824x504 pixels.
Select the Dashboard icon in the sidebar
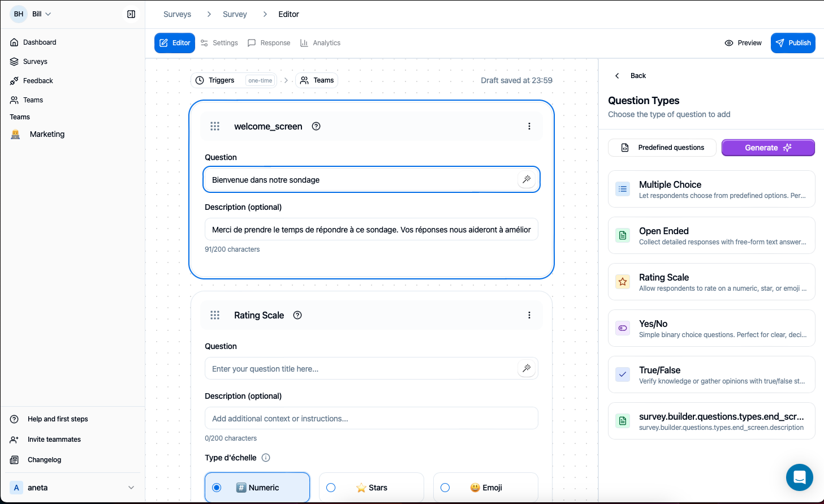(x=14, y=42)
